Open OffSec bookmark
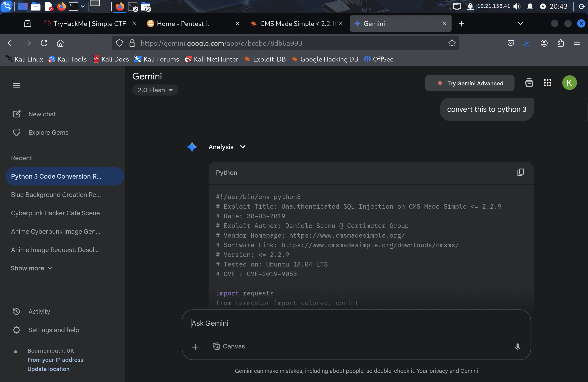The width and height of the screenshot is (588, 382). [x=379, y=59]
